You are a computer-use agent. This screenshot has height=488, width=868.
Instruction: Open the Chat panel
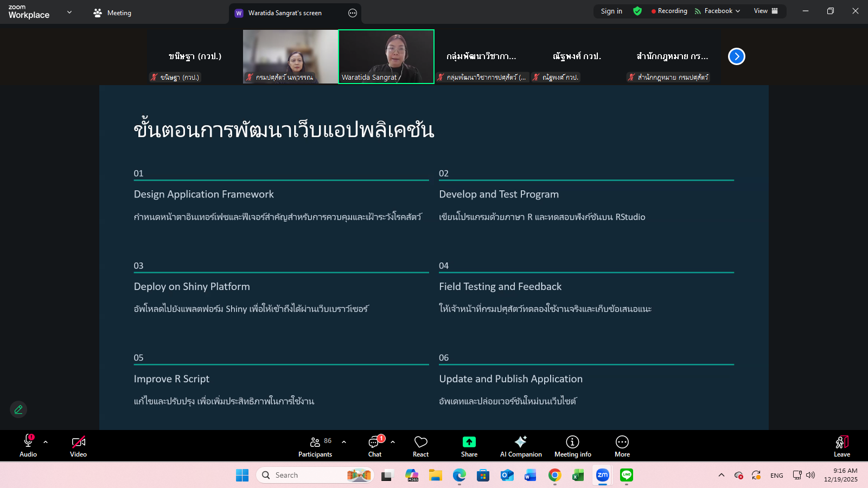374,446
